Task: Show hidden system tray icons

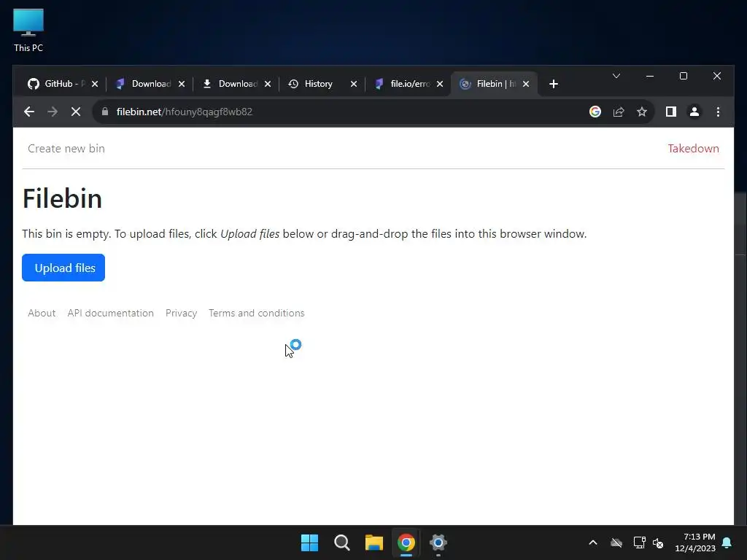Action: (x=593, y=542)
